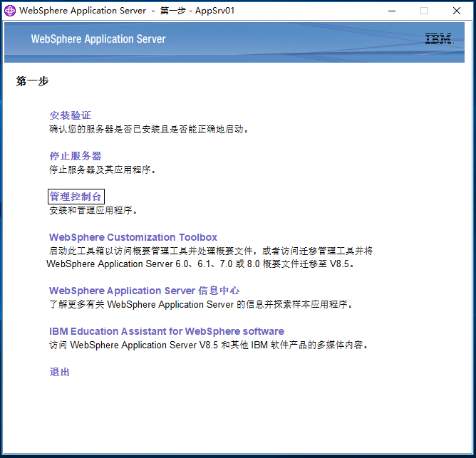Viewport: 476px width, 458px height.
Task: Click the text 安装和管理应用程序。
Action: pos(93,210)
